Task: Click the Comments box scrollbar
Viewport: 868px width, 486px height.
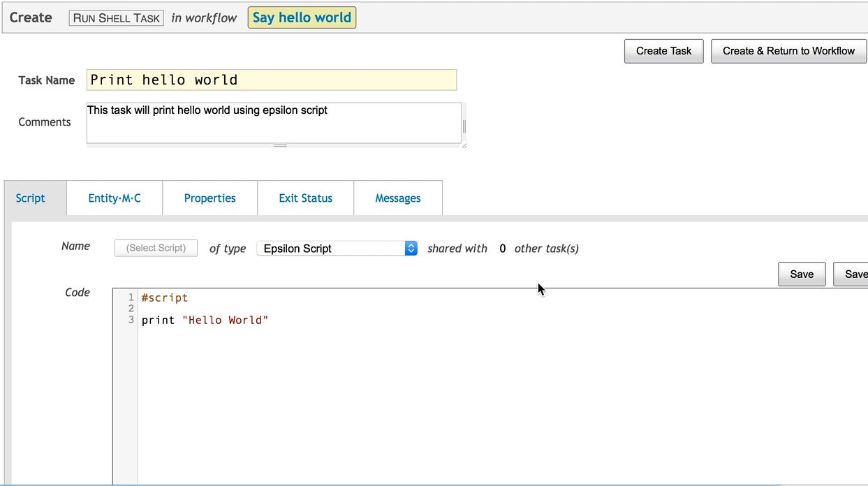Action: click(x=464, y=126)
